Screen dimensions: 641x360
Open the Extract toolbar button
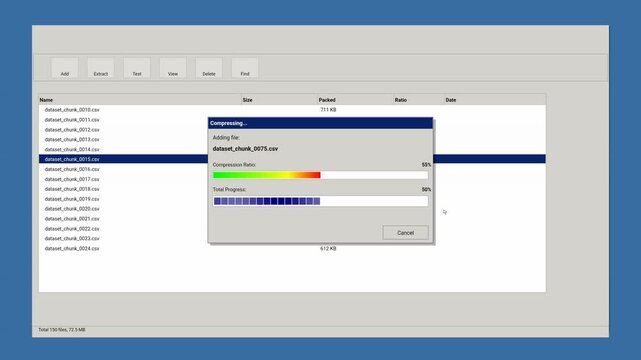pyautogui.click(x=101, y=68)
